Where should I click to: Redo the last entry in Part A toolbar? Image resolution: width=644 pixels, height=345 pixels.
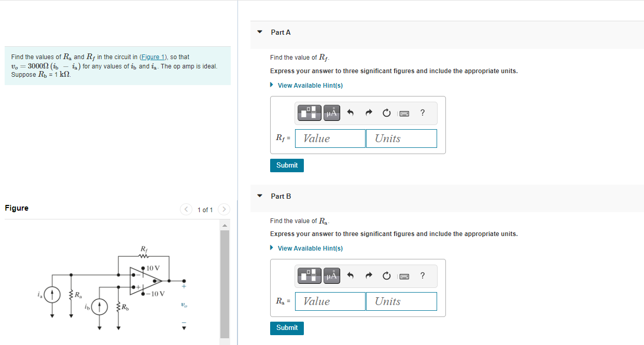368,113
